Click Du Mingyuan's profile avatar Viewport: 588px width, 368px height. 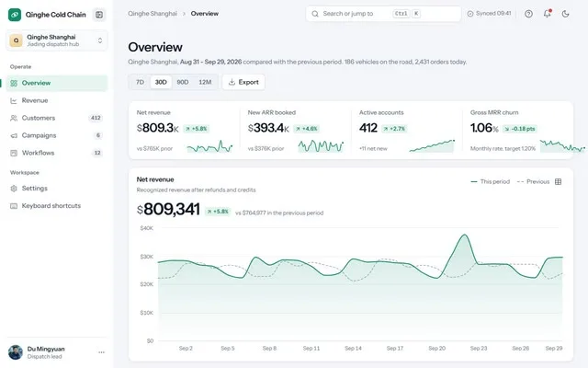(16, 352)
